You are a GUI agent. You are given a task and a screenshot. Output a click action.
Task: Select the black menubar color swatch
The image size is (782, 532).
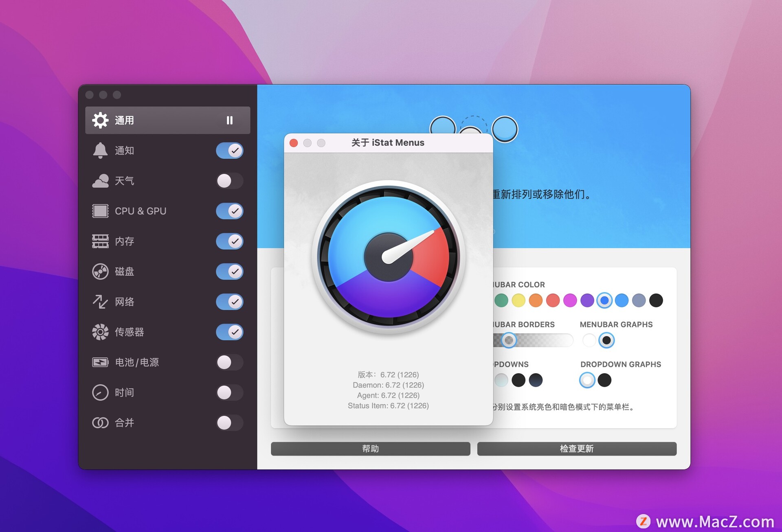[x=656, y=300]
